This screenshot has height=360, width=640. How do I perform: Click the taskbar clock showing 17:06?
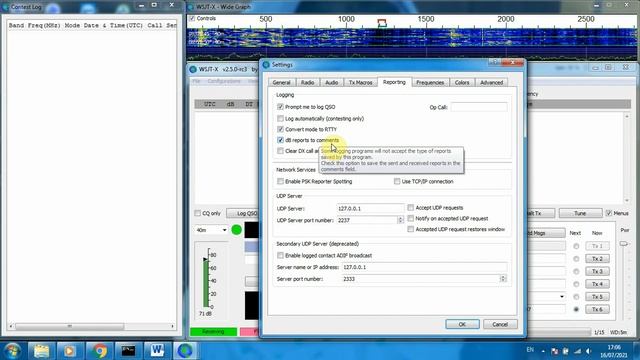[614, 351]
